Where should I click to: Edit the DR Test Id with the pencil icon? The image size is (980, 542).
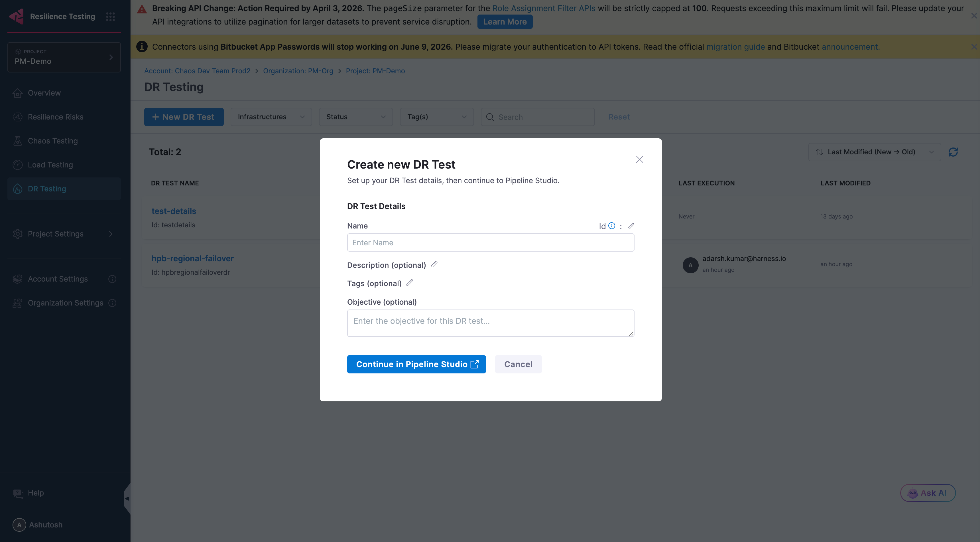coord(631,226)
